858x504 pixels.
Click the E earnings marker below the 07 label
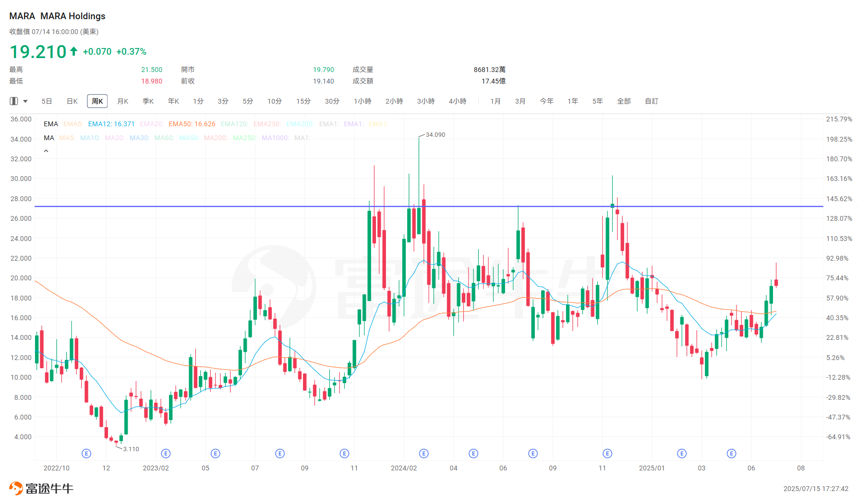point(279,453)
